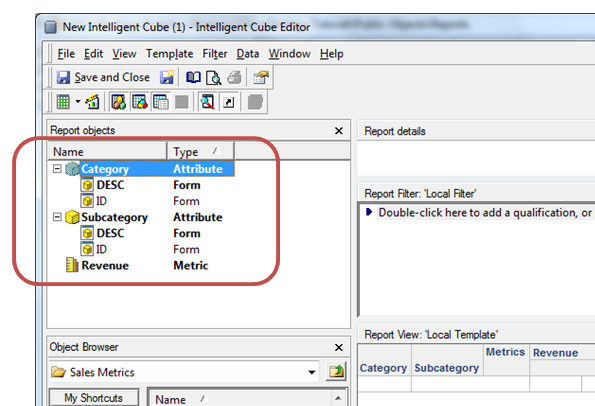Collapse the Category attribute tree node
The image size is (595, 406).
click(57, 168)
